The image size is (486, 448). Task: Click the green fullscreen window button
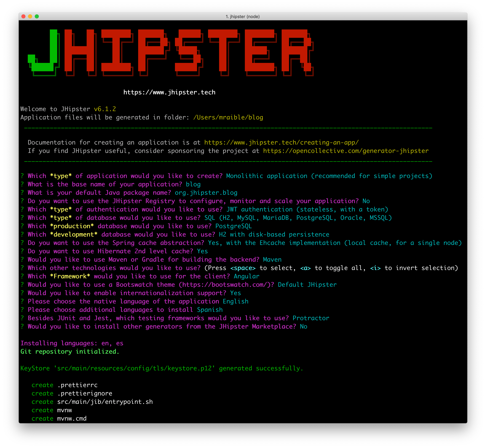[37, 17]
